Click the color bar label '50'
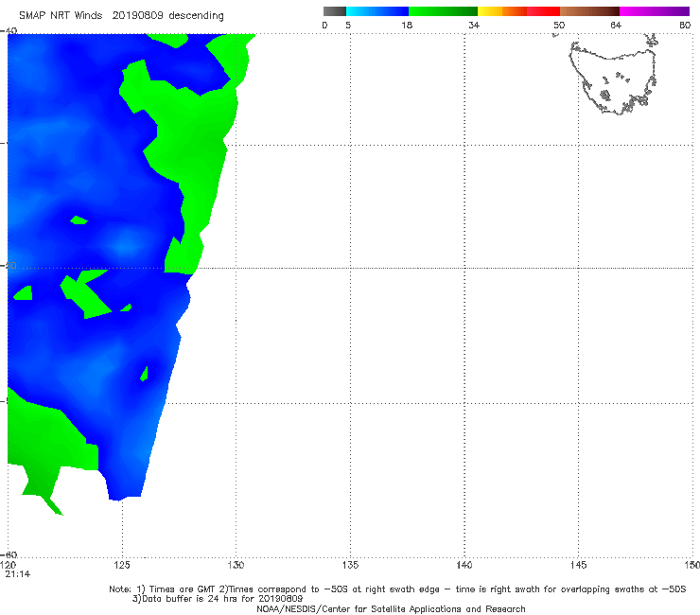The height and width of the screenshot is (615, 700). [559, 25]
